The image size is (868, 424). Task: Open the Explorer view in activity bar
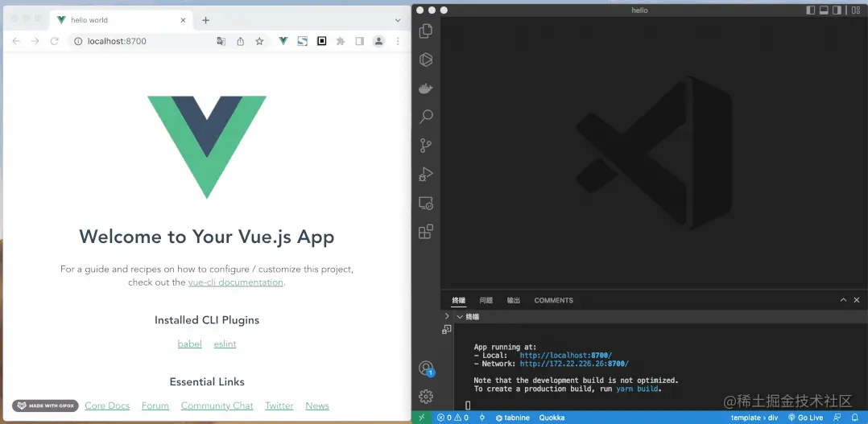point(426,31)
